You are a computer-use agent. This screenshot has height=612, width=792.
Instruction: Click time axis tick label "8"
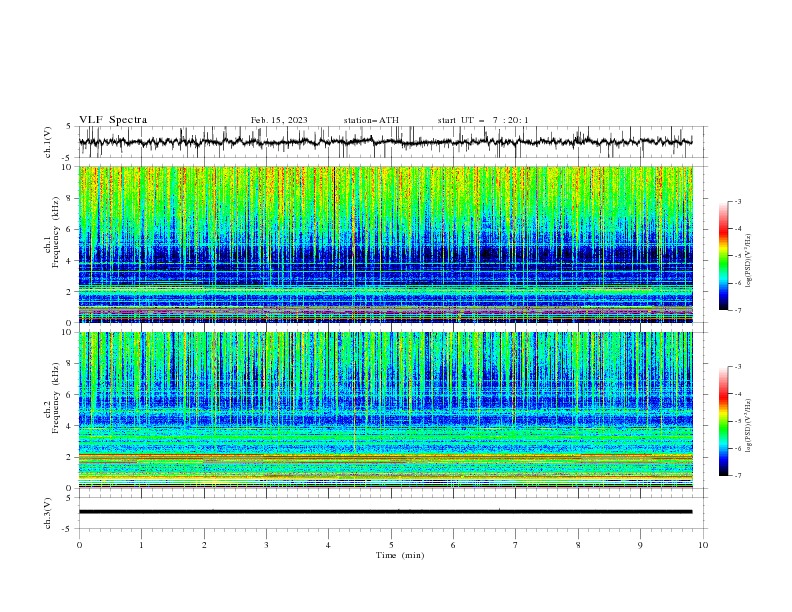[578, 545]
